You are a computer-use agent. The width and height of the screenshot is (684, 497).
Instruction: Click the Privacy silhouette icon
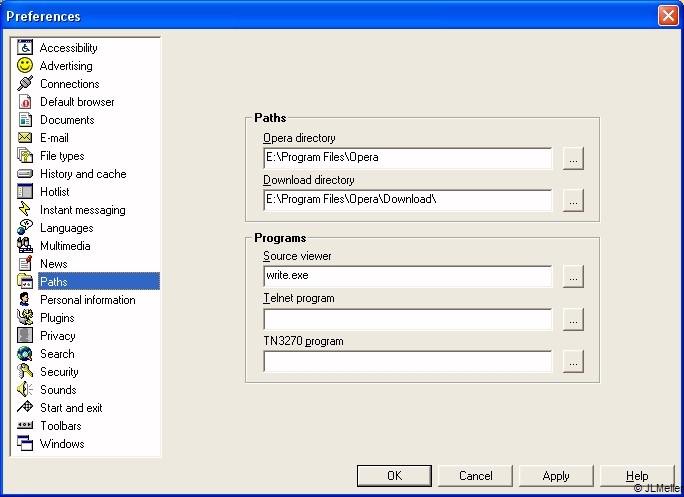pyautogui.click(x=25, y=335)
